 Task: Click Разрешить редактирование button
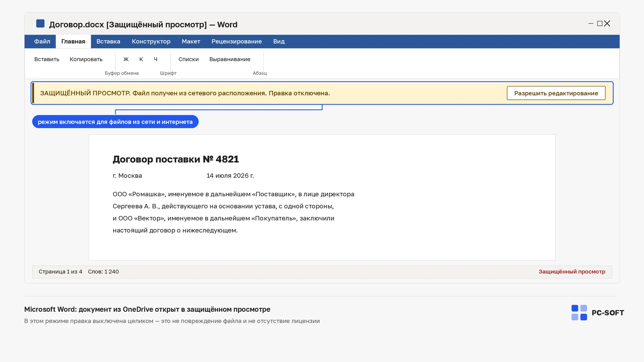pyautogui.click(x=556, y=93)
